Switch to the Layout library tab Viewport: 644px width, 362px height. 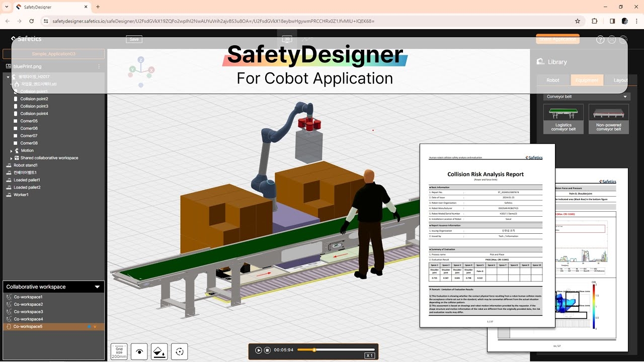[x=621, y=80]
